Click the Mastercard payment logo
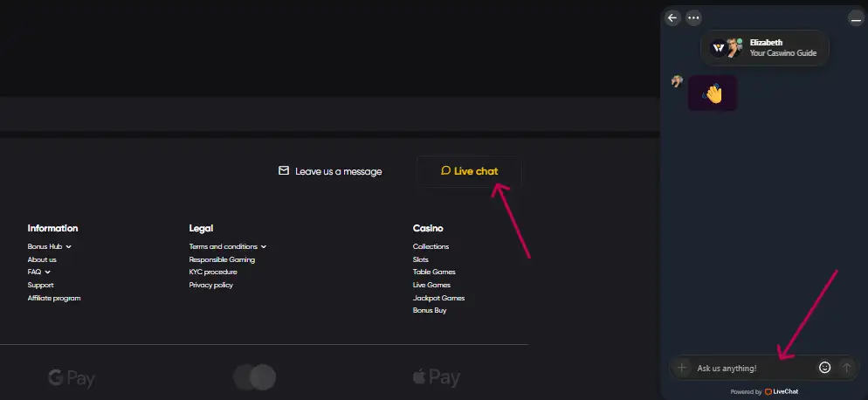 tap(254, 377)
